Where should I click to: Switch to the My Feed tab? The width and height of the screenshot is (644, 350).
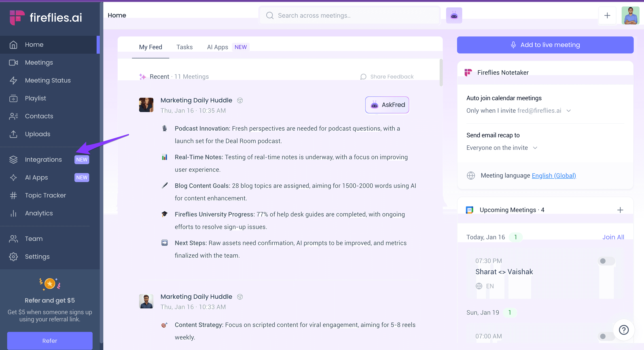(x=150, y=47)
